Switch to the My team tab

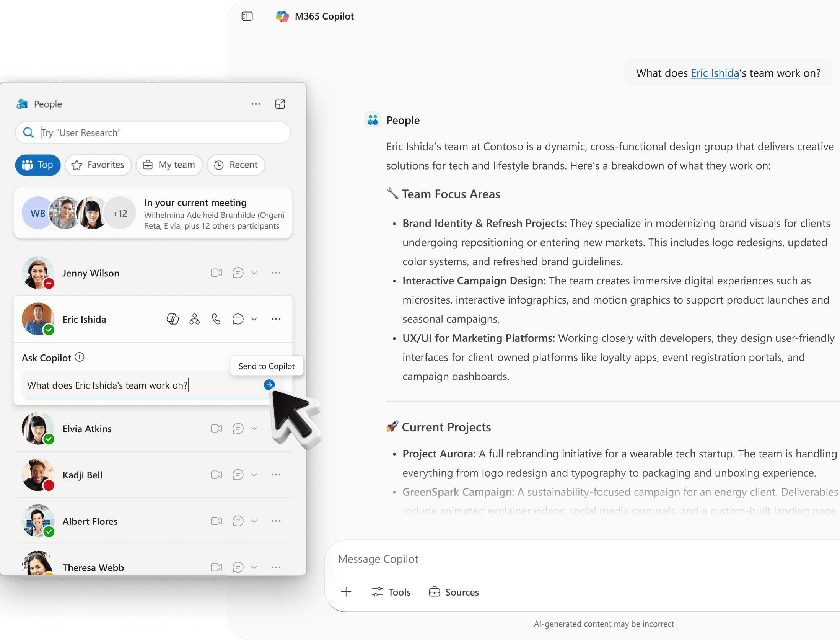point(169,165)
